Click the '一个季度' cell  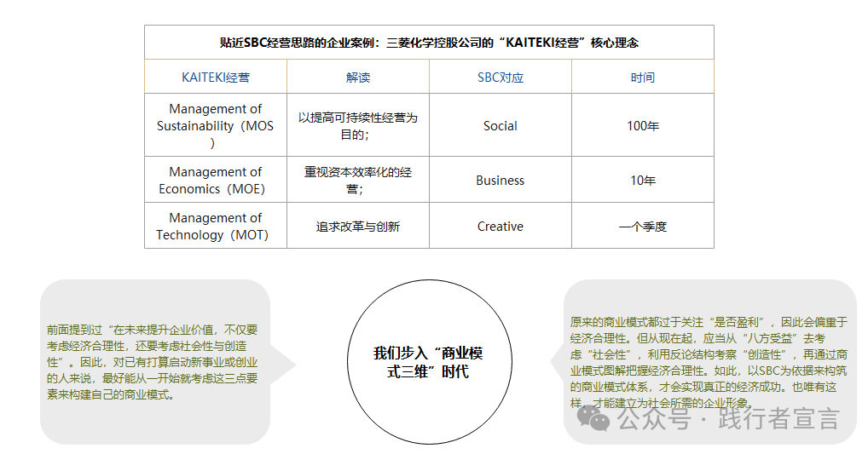(643, 226)
